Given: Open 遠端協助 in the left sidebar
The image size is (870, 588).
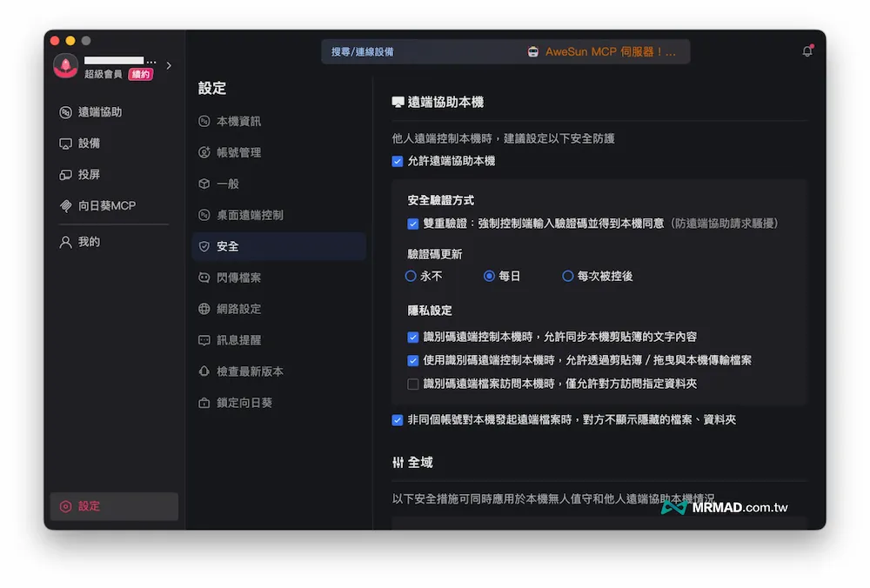Looking at the screenshot, I should point(113,112).
